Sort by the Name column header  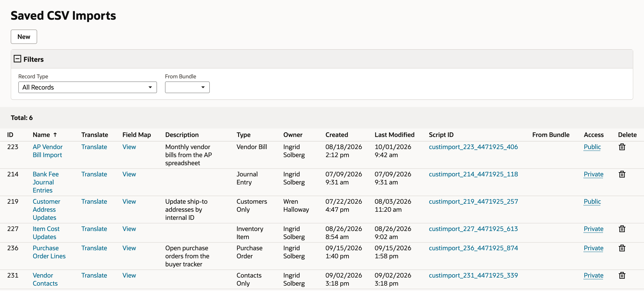[x=41, y=135]
